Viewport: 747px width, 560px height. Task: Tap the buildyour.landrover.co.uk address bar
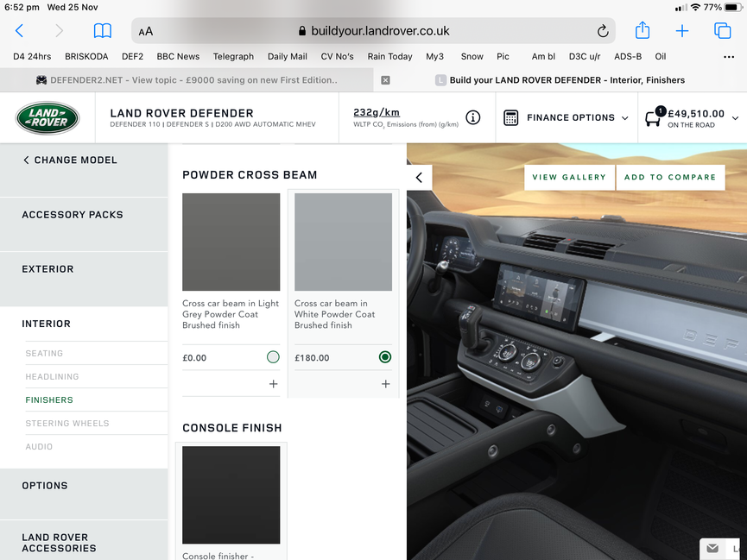tap(373, 31)
